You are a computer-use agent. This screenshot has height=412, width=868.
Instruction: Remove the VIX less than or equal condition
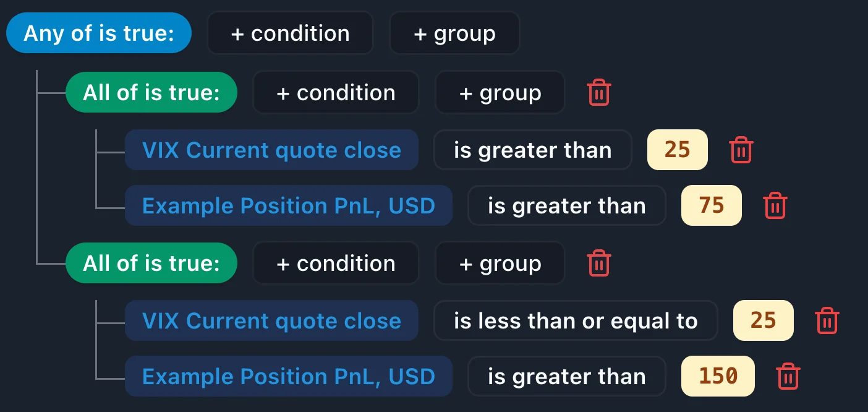[x=827, y=321]
